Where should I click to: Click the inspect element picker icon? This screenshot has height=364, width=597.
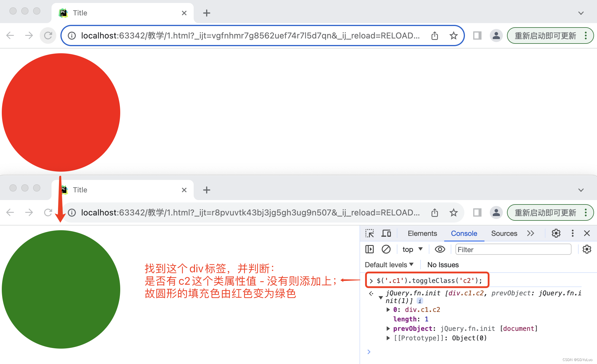pos(370,233)
